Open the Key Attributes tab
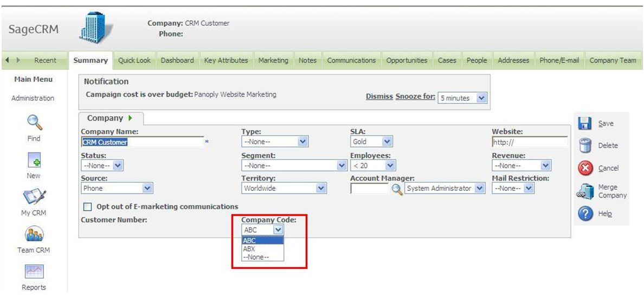Screen dimensions: 644x295 click(226, 60)
